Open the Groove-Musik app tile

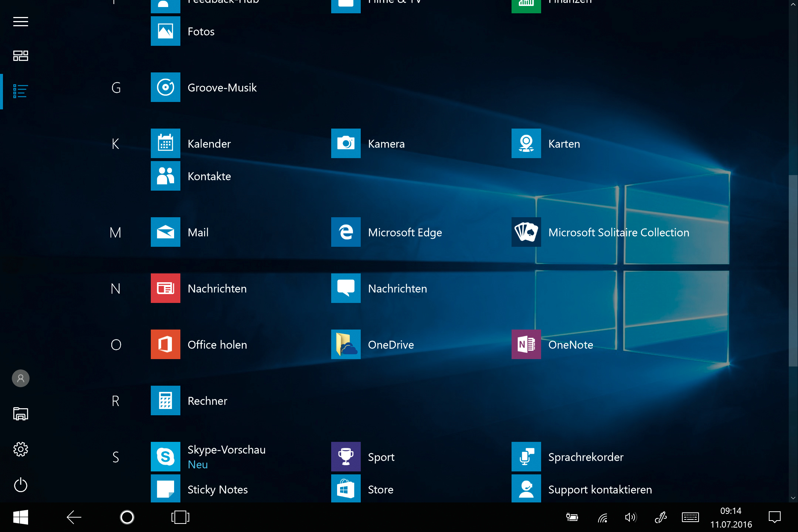pos(165,87)
